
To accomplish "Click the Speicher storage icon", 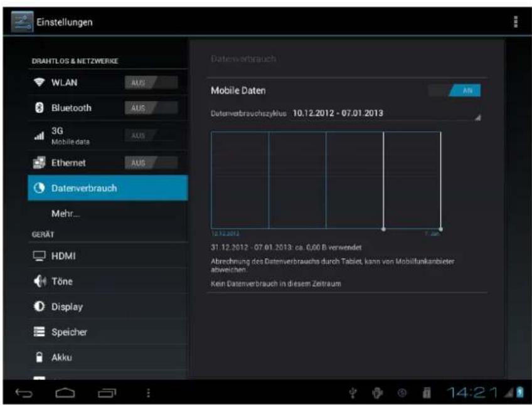I will pos(40,332).
